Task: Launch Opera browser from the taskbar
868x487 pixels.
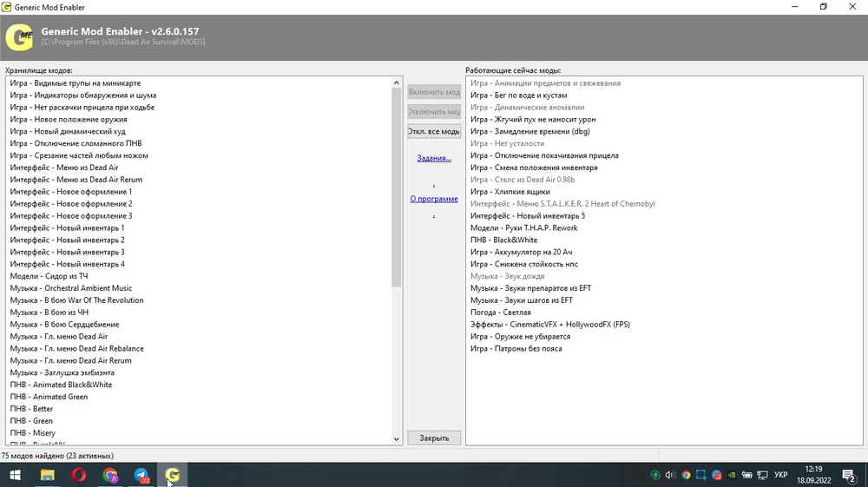Action: click(78, 475)
